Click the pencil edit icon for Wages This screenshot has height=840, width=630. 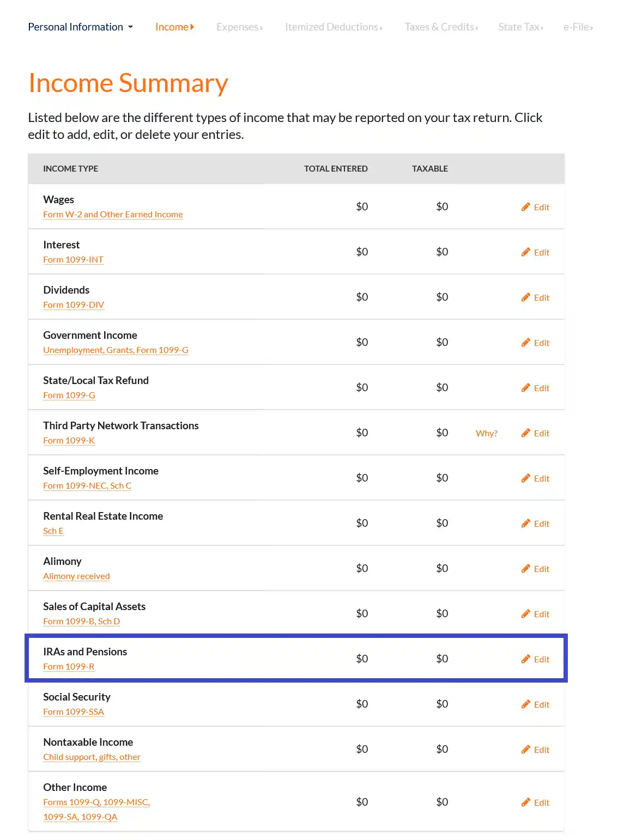(x=525, y=207)
